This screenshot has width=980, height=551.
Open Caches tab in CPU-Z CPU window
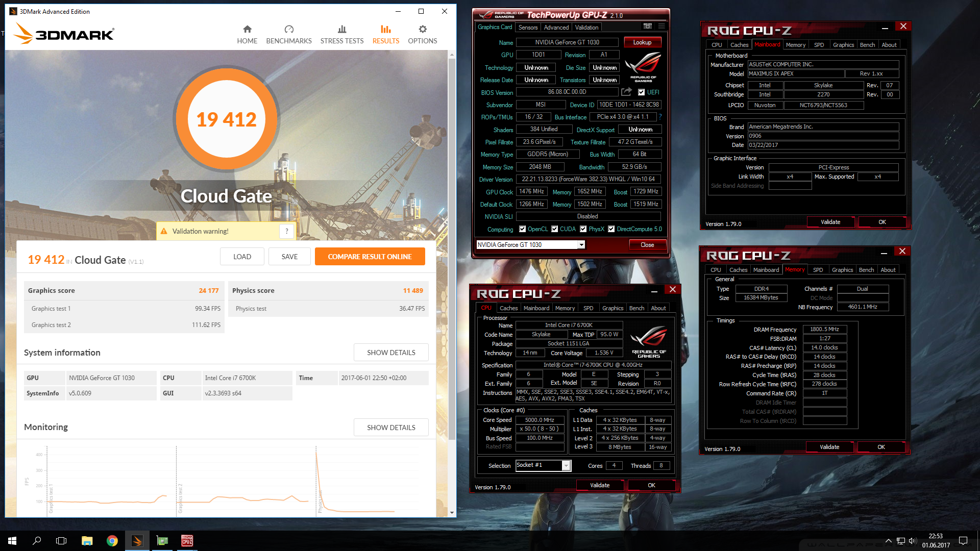(508, 308)
